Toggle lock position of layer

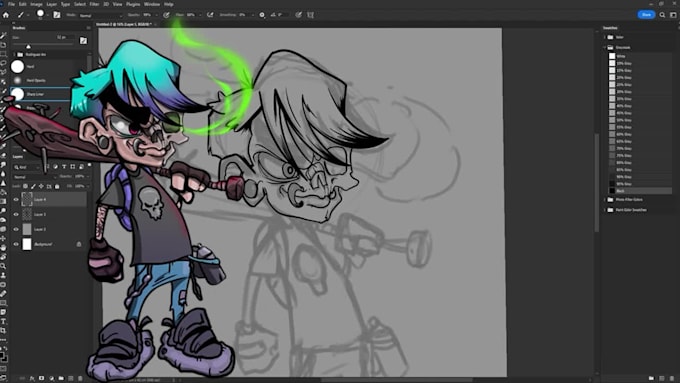coord(41,187)
